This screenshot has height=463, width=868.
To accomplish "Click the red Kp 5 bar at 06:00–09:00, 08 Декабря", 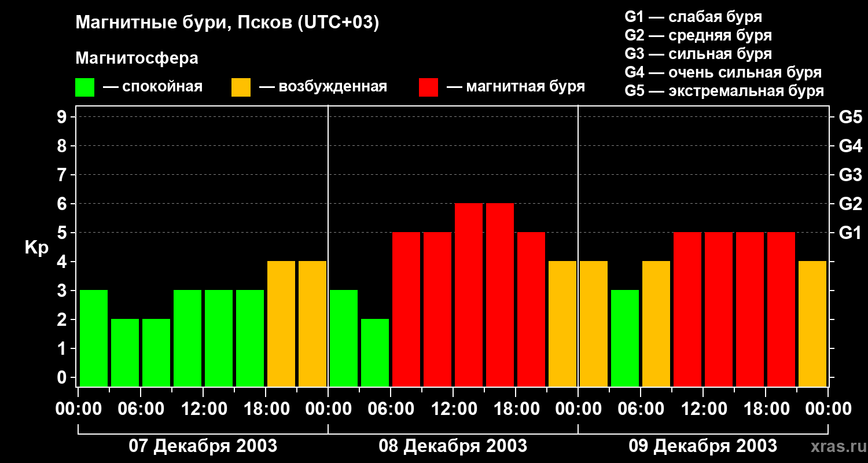I will click(406, 309).
